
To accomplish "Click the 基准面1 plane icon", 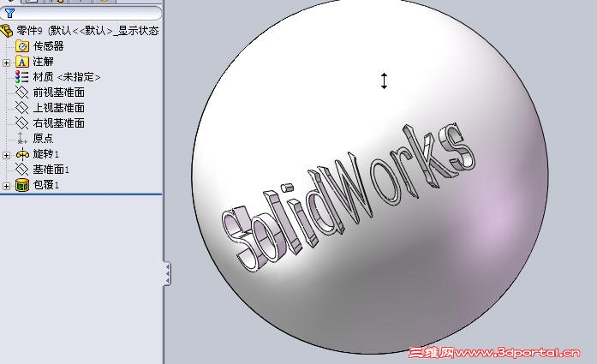I will coord(21,170).
